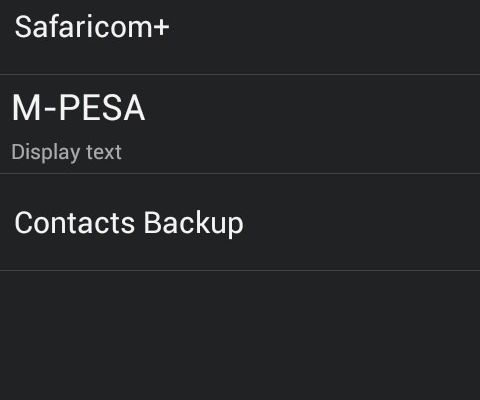480x400 pixels.
Task: Tap the Display text subtitle under M-PESA
Action: 66,153
